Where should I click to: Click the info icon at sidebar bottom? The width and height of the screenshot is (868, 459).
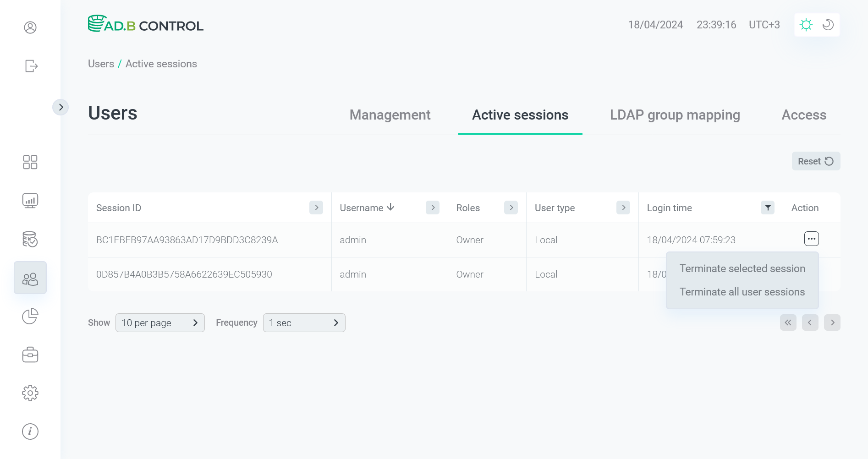pyautogui.click(x=30, y=431)
